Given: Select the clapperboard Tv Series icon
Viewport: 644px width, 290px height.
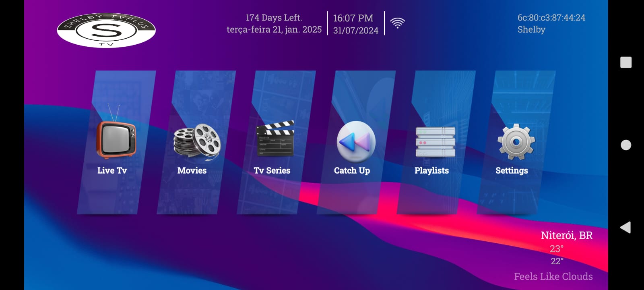Looking at the screenshot, I should tap(276, 139).
